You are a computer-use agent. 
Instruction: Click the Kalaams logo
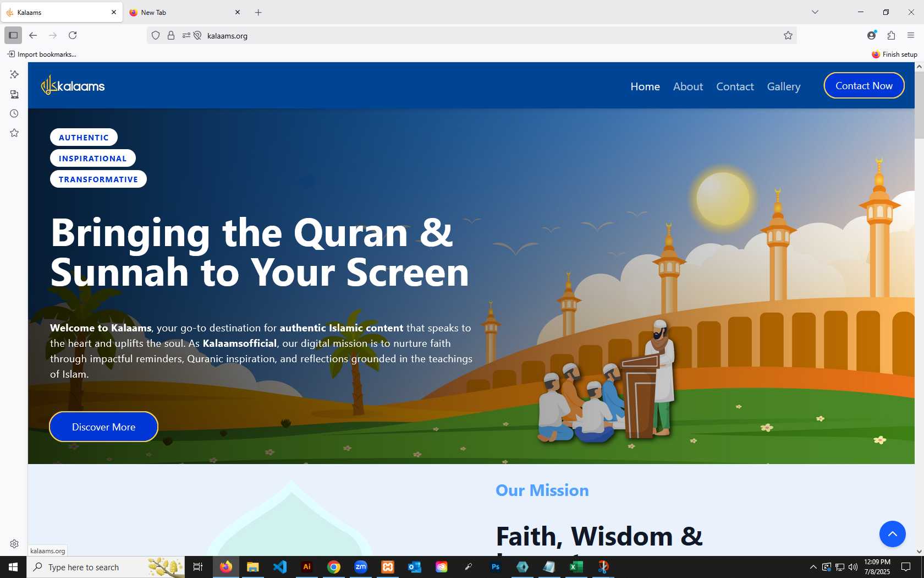73,85
